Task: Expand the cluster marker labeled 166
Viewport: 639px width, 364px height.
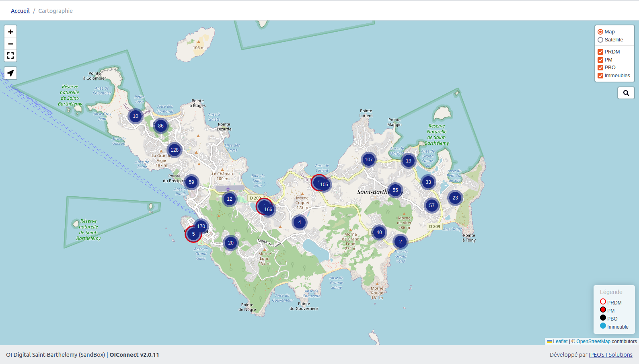Action: pos(268,210)
